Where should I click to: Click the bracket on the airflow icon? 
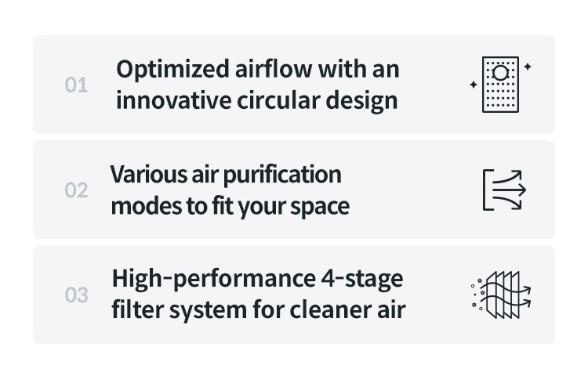click(x=486, y=190)
